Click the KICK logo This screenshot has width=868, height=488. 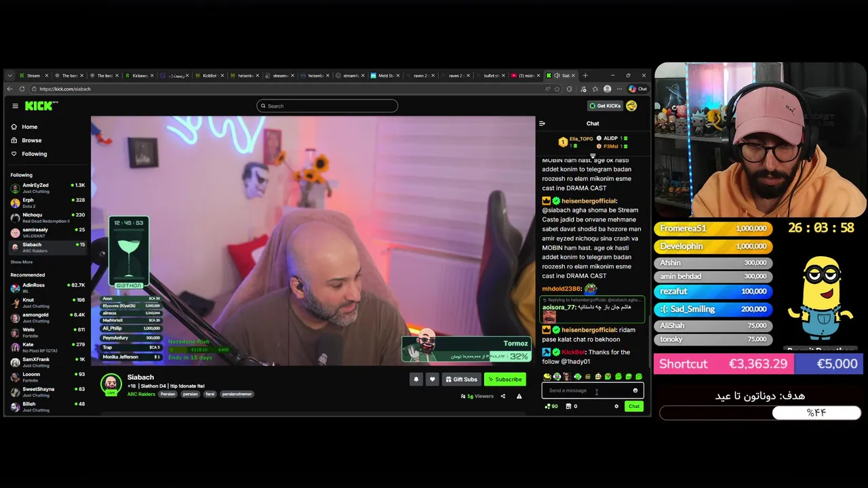tap(41, 106)
